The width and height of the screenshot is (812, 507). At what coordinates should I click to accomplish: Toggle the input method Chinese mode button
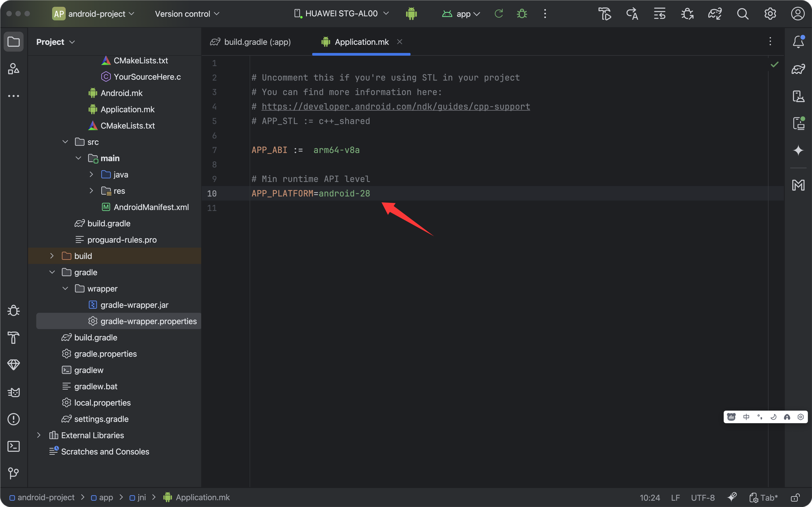[x=746, y=417]
